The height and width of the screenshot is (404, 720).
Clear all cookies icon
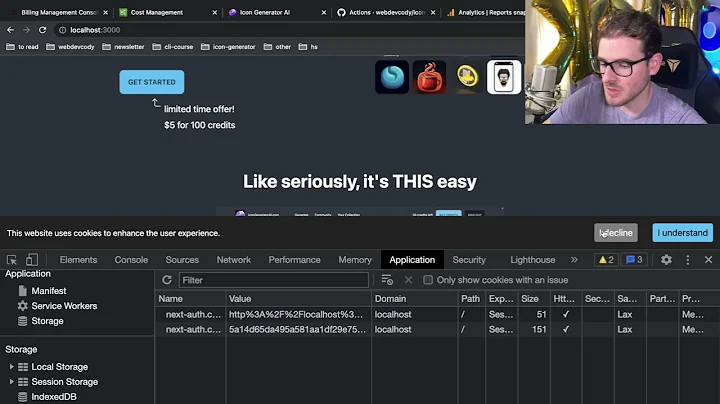tap(387, 280)
